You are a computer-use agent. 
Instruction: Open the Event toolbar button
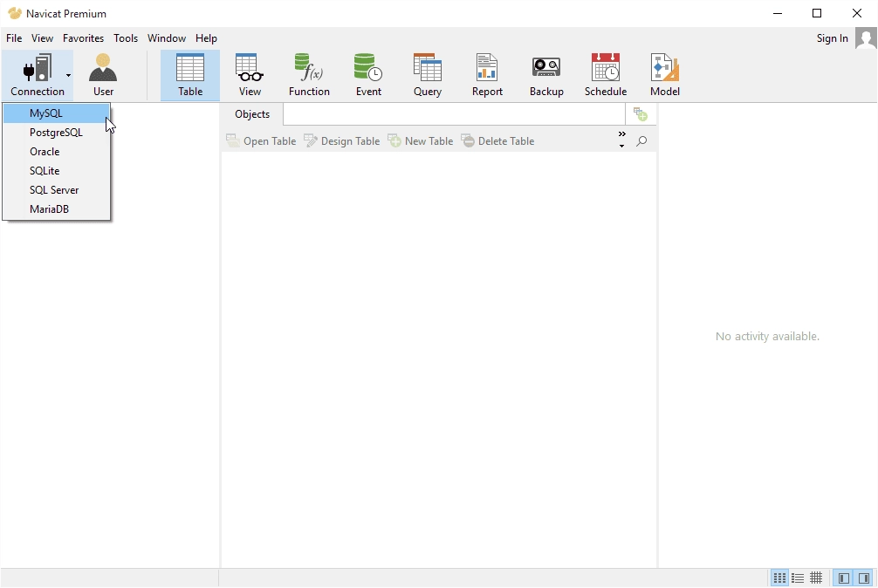368,75
